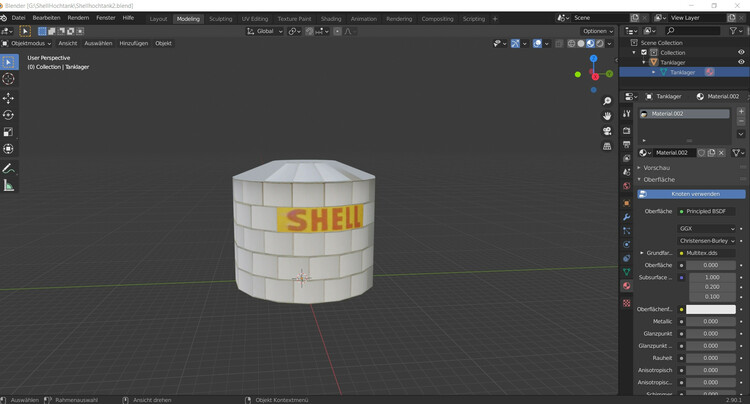Viewport: 750px width, 404px height.
Task: Click the viewport zoom magnifier icon
Action: [x=607, y=101]
